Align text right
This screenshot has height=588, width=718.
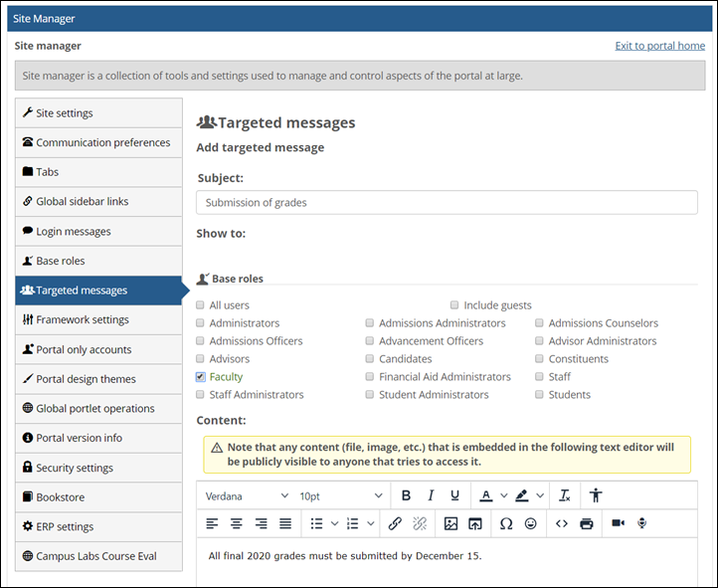[x=261, y=523]
